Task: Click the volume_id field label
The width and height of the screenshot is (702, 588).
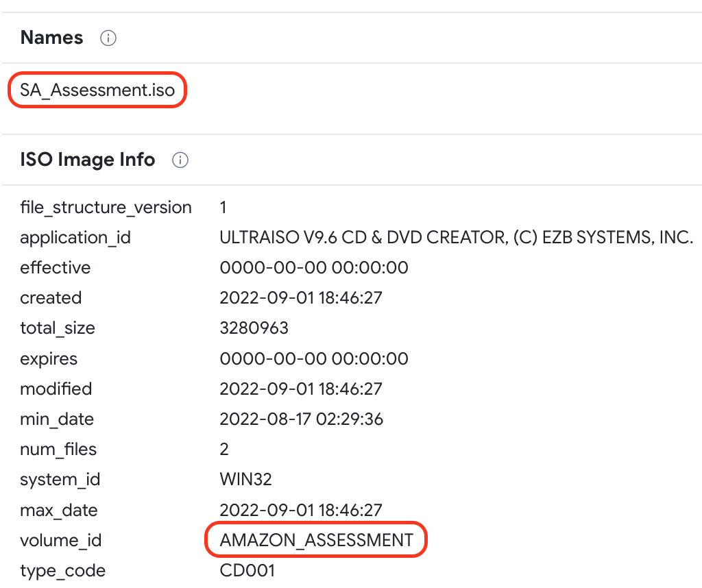Action: click(61, 541)
